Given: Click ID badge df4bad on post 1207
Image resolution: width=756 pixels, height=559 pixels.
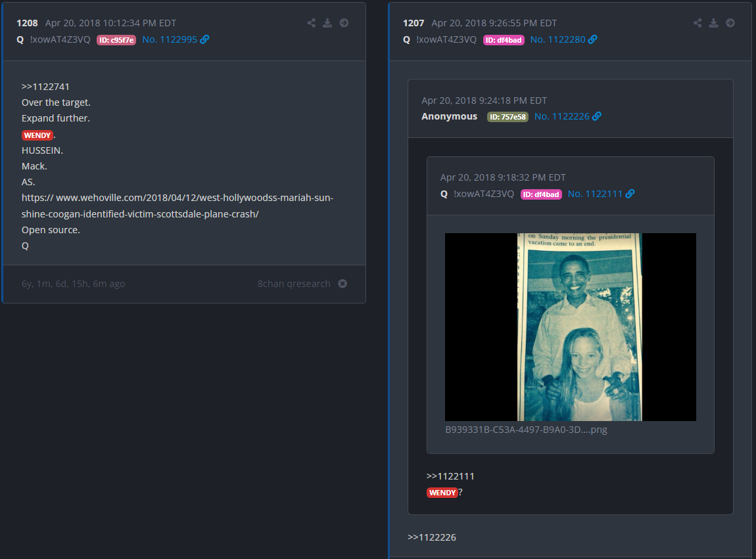Looking at the screenshot, I should [504, 40].
